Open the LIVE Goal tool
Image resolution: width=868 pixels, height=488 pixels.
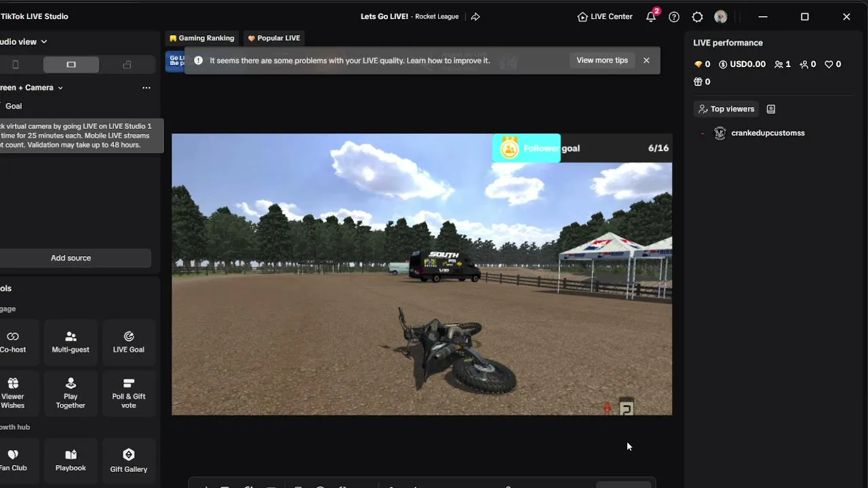click(x=129, y=342)
